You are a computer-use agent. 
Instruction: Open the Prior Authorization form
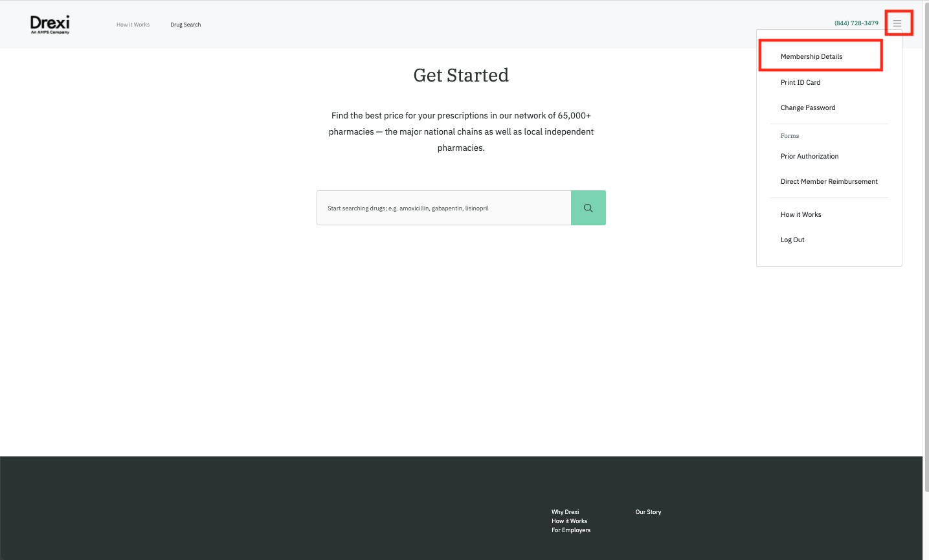[x=809, y=156]
